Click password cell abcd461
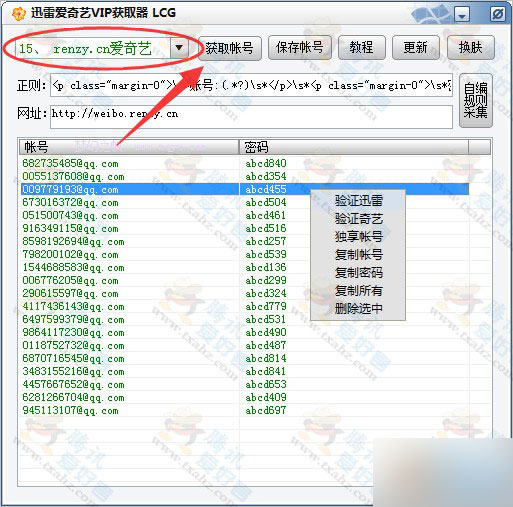This screenshot has height=507, width=513. pos(266,215)
